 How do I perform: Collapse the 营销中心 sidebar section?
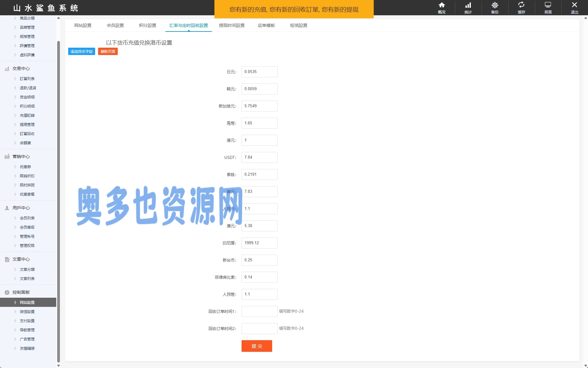click(x=21, y=156)
